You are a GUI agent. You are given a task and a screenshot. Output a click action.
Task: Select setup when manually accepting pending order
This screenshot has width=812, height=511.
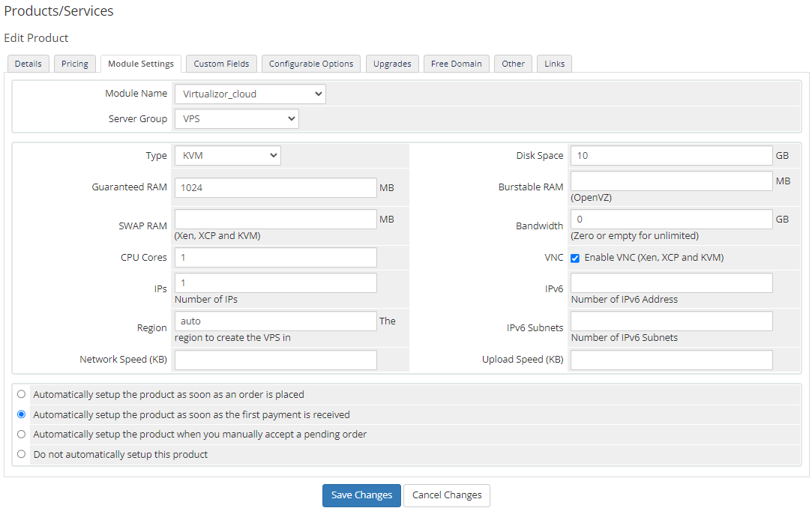coord(21,435)
